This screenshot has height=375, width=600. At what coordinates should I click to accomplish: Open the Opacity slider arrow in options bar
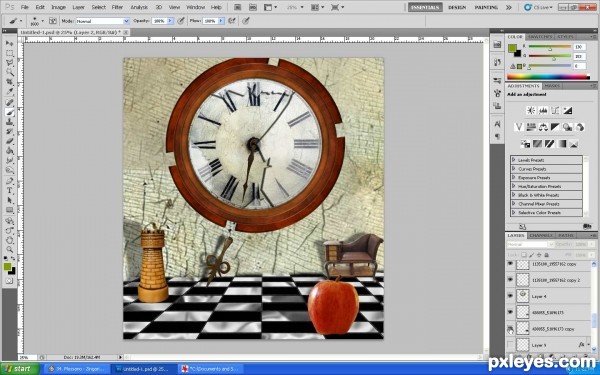click(x=170, y=21)
